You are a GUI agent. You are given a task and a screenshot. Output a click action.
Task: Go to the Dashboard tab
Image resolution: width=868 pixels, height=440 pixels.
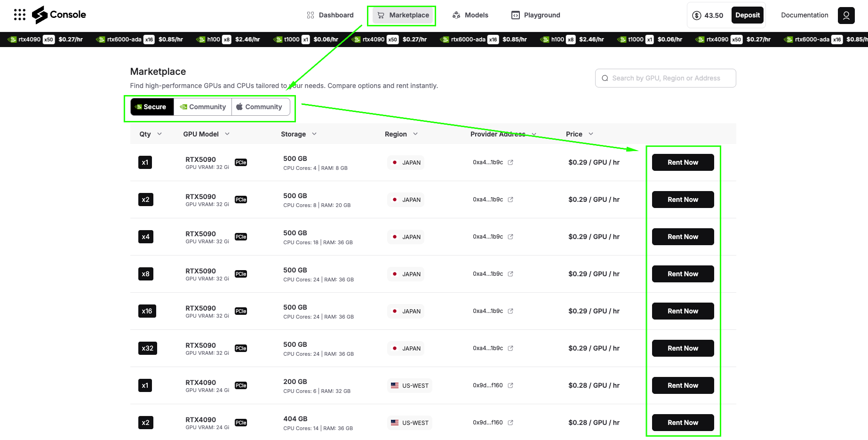(330, 15)
